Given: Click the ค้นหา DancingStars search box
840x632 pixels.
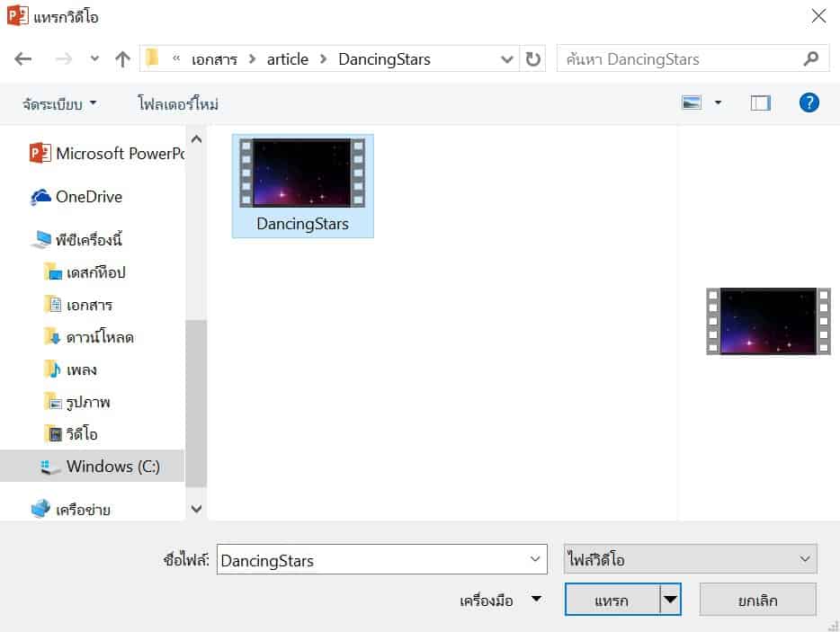Looking at the screenshot, I should 679,59.
